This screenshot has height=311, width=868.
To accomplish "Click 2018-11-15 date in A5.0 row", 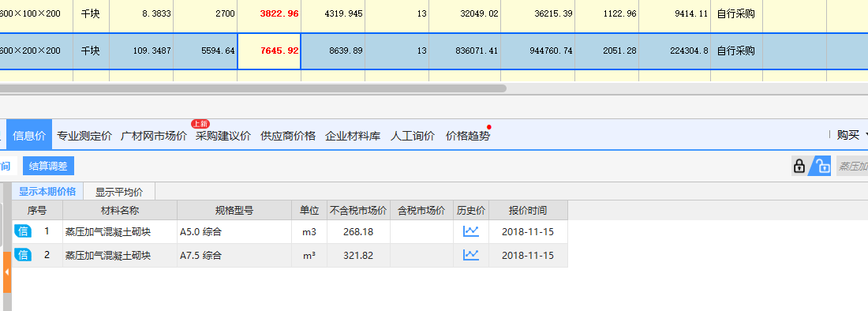I will pos(528,232).
